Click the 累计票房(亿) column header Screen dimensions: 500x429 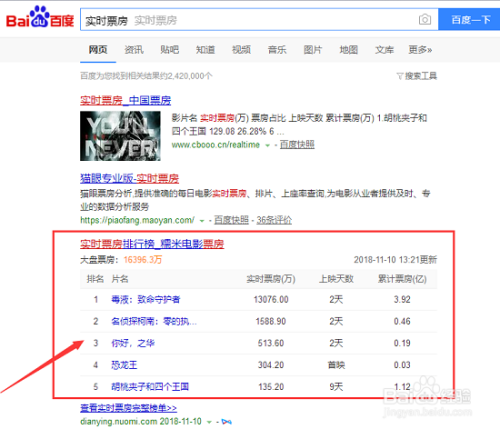[402, 279]
